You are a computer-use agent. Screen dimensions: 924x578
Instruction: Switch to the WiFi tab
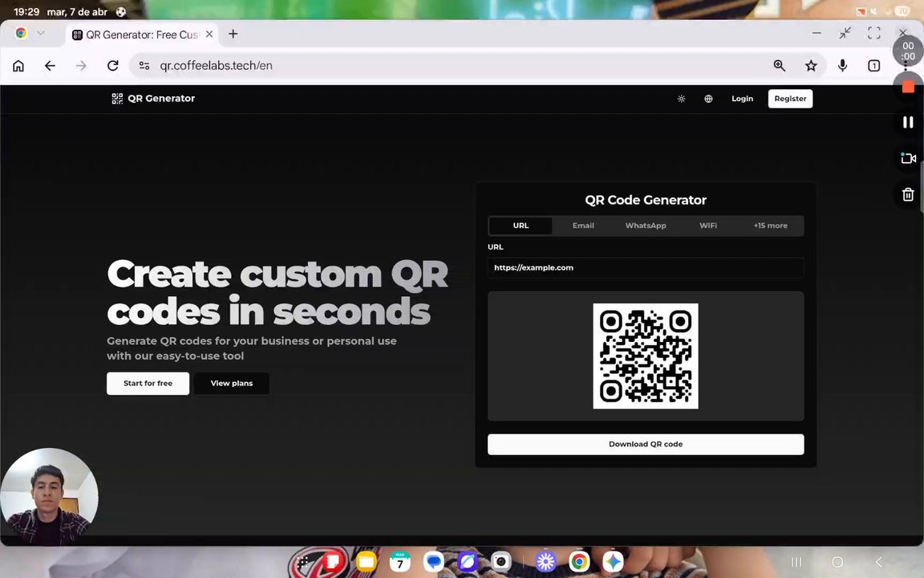tap(708, 226)
